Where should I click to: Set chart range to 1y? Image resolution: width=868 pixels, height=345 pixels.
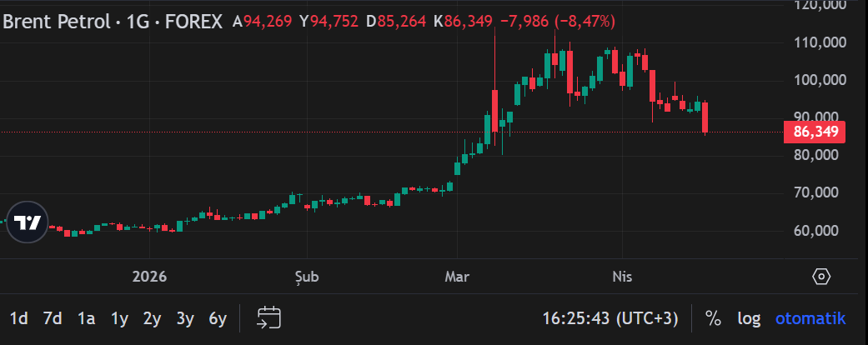pyautogui.click(x=119, y=318)
